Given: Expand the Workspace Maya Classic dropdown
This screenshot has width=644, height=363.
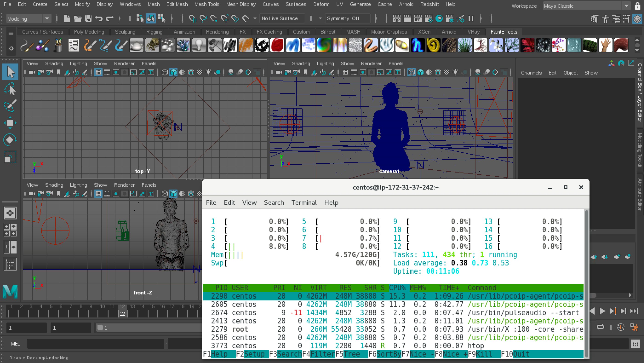Looking at the screenshot, I should [626, 6].
